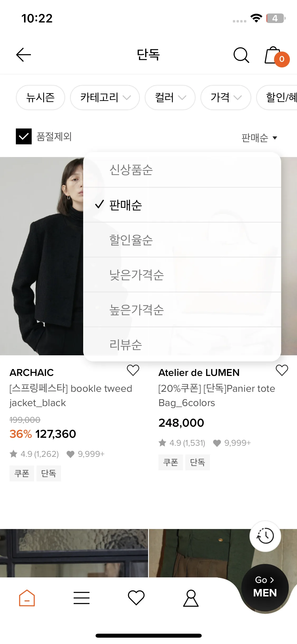The height and width of the screenshot is (644, 297).
Task: Like the ARCHAIC jacket with heart icon
Action: click(133, 370)
